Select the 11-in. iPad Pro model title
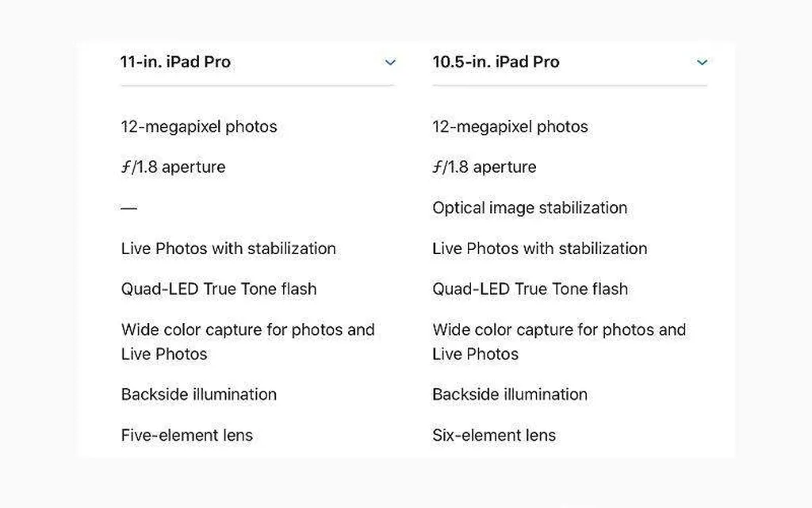This screenshot has height=508, width=812. click(x=175, y=62)
